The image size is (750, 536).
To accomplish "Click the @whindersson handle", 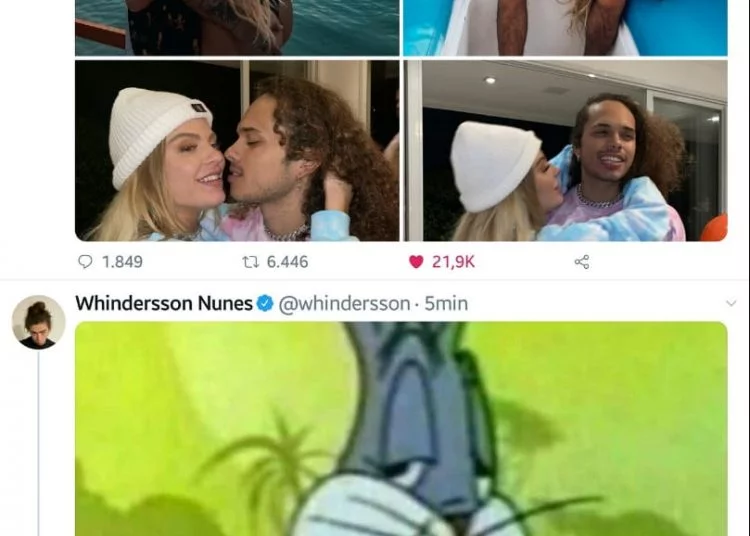I will [x=344, y=304].
